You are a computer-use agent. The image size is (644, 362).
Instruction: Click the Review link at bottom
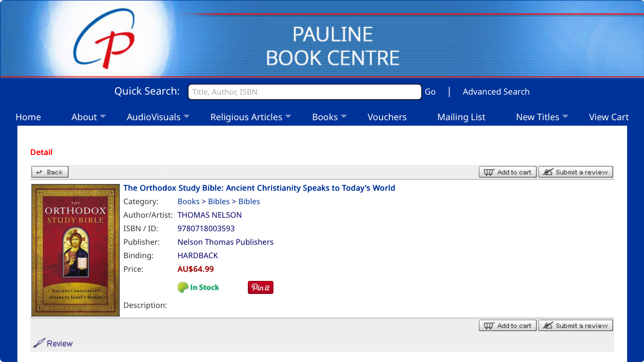click(59, 344)
